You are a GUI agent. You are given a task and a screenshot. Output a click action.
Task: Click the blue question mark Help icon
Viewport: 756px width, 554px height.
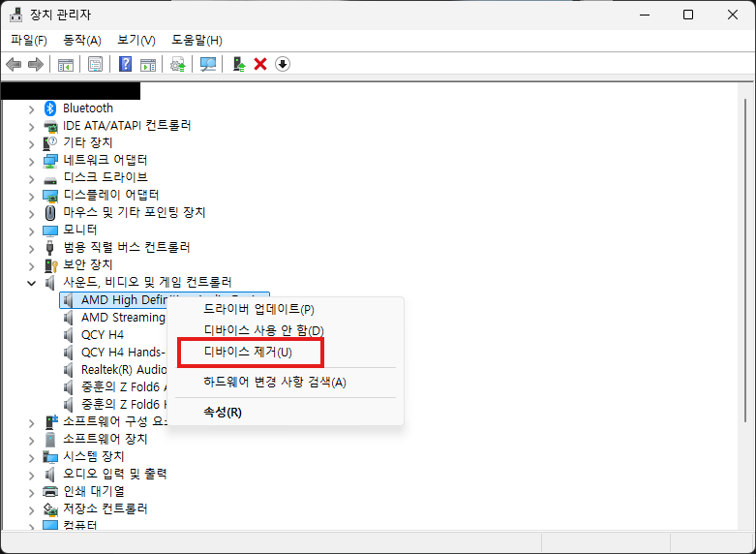126,64
